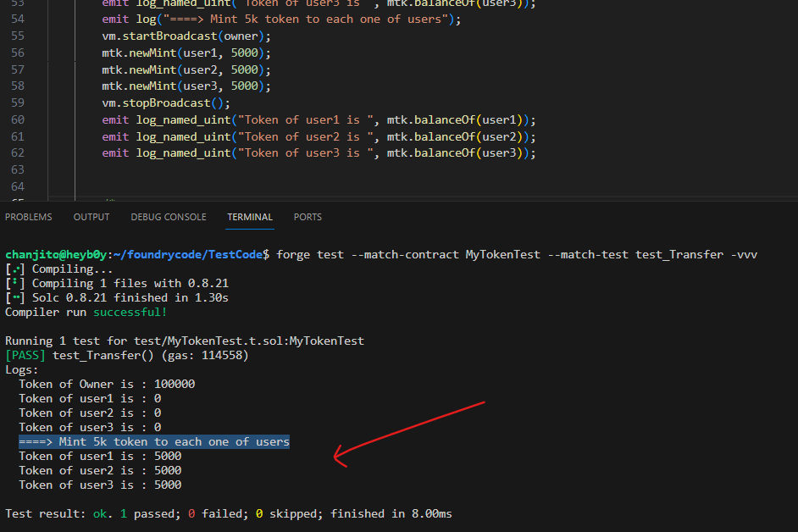Image resolution: width=798 pixels, height=532 pixels.
Task: Click 'Token of user3 is : 0' log
Action: [90, 427]
